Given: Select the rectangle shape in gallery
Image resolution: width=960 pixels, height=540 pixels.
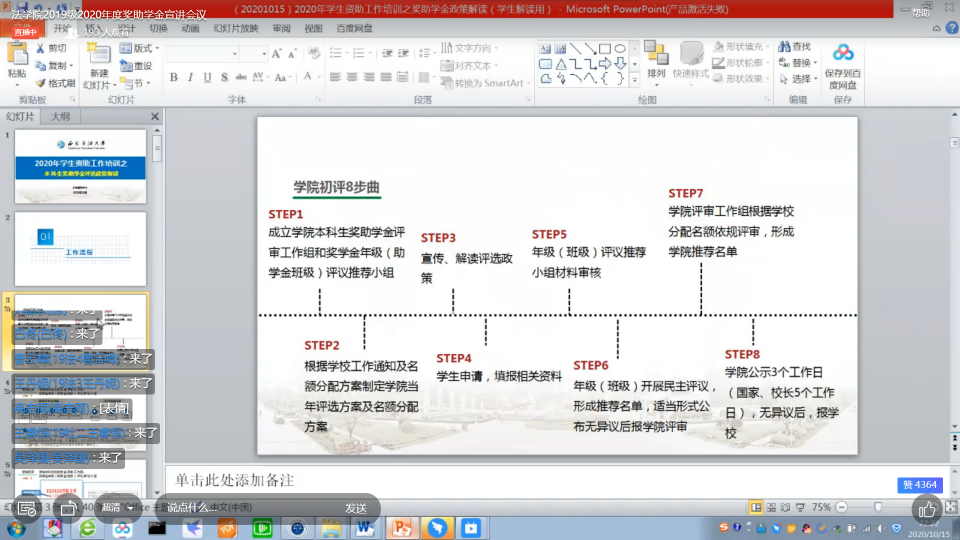Looking at the screenshot, I should click(605, 48).
